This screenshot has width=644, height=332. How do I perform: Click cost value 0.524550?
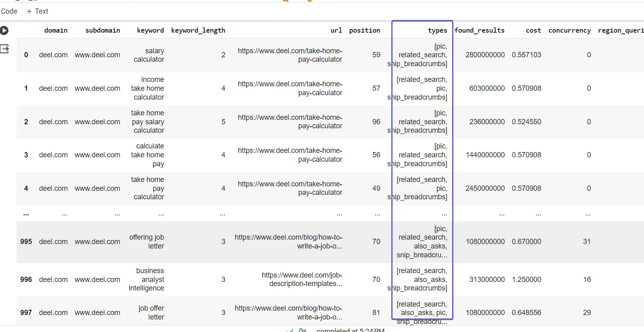pyautogui.click(x=526, y=122)
